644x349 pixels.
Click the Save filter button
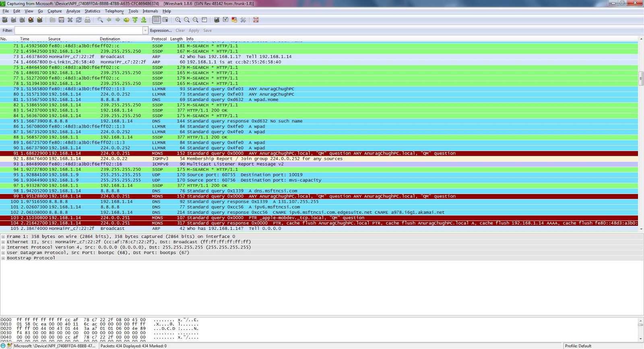[x=208, y=31]
